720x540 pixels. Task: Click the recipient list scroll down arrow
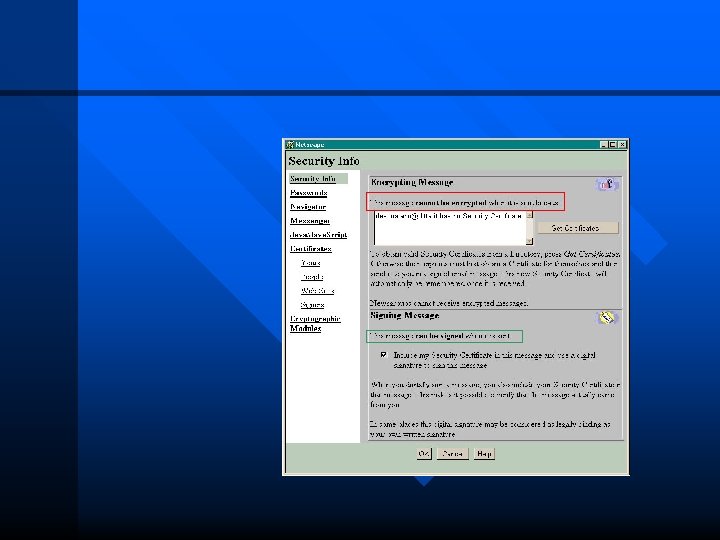pyautogui.click(x=529, y=241)
